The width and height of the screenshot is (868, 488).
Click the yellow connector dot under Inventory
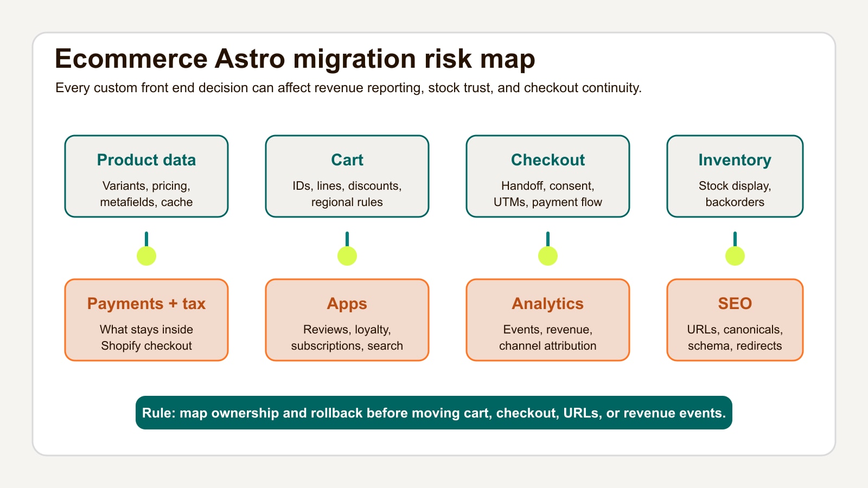pos(735,256)
